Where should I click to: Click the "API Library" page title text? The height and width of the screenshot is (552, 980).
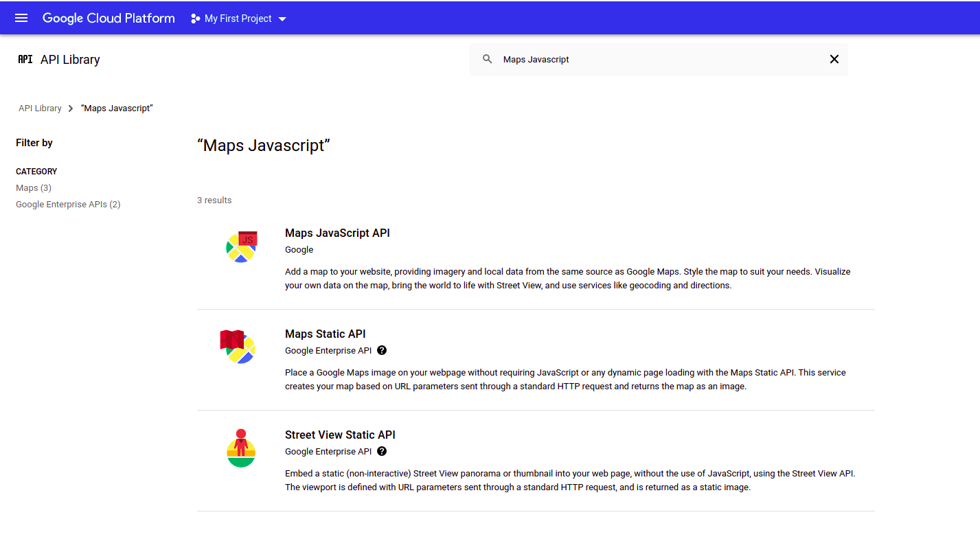pyautogui.click(x=70, y=60)
